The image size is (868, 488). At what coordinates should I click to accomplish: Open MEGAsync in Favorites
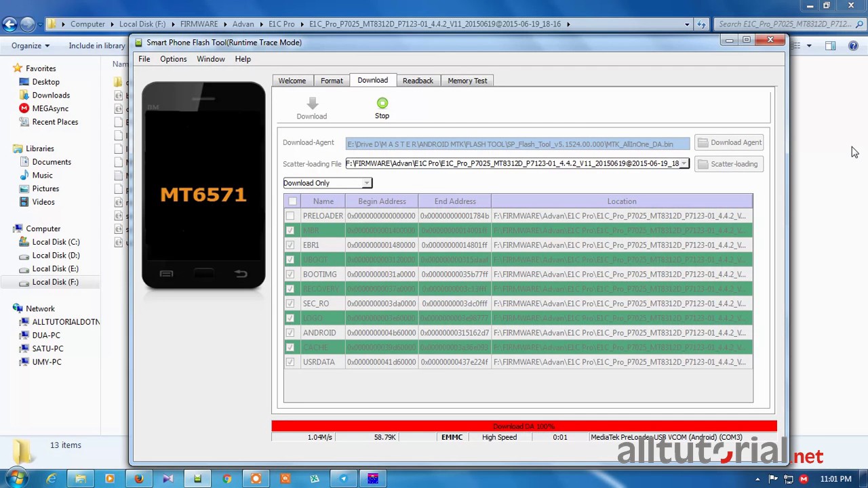50,108
